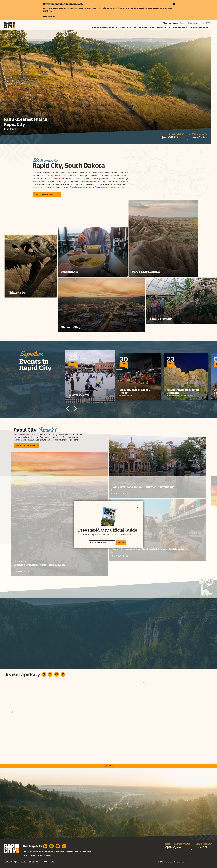Open the footer Facebook icon
The image size is (217, 868).
click(x=45, y=846)
